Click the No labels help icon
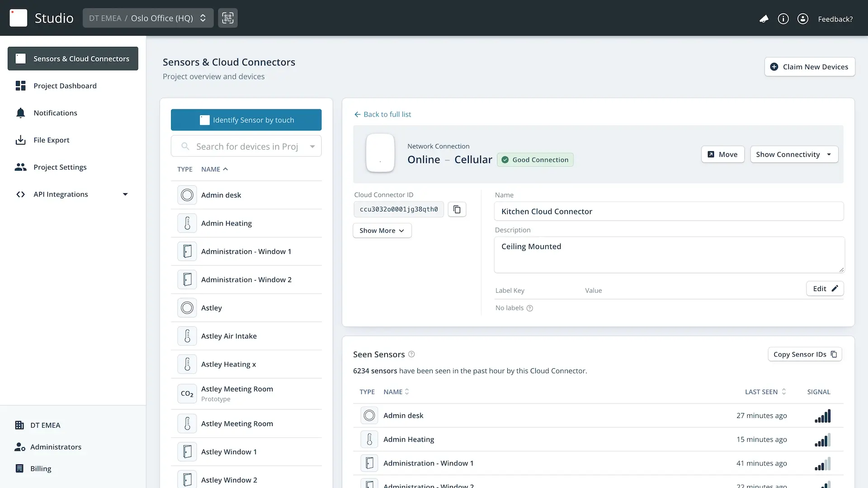Viewport: 868px width, 488px height. pos(529,308)
